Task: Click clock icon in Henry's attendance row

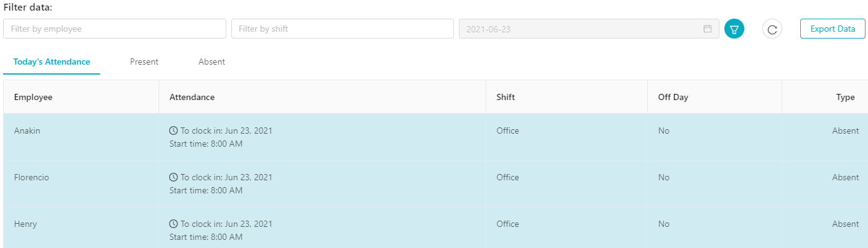Action: [x=173, y=224]
